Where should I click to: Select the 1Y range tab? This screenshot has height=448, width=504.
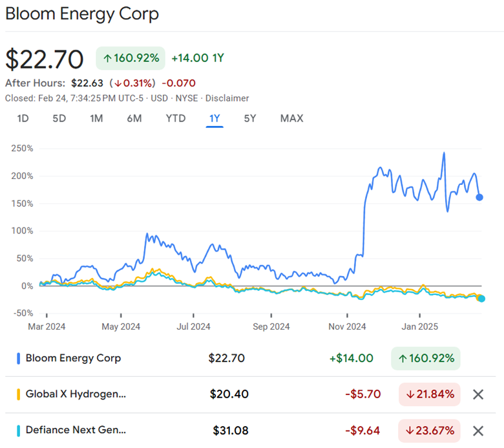(x=215, y=119)
